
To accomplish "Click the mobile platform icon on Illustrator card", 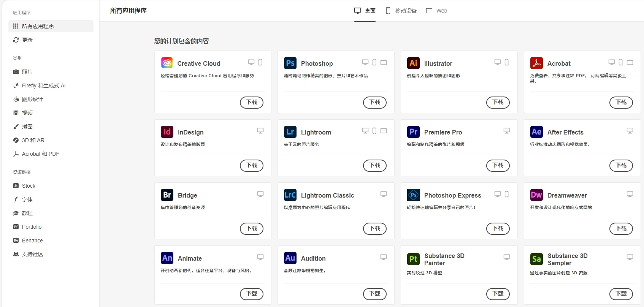I will [507, 62].
